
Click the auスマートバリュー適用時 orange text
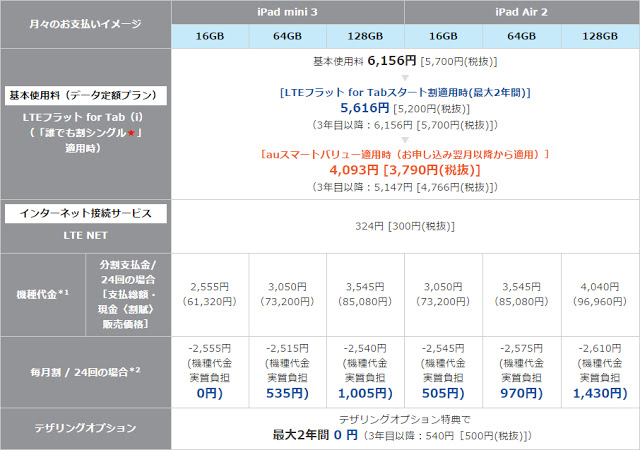click(x=405, y=154)
